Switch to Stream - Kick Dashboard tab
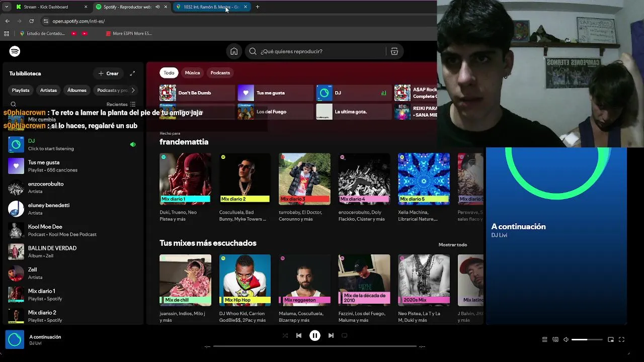The image size is (644, 362). [x=51, y=7]
